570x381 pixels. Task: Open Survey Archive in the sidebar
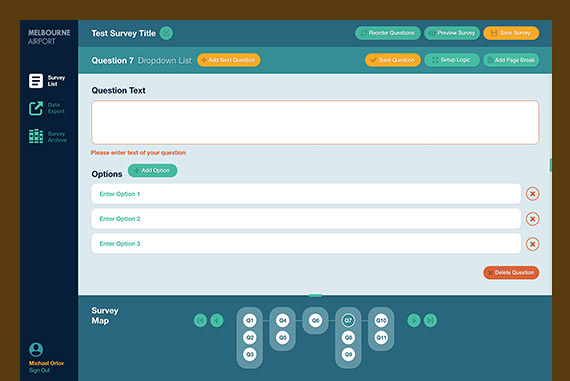point(48,136)
